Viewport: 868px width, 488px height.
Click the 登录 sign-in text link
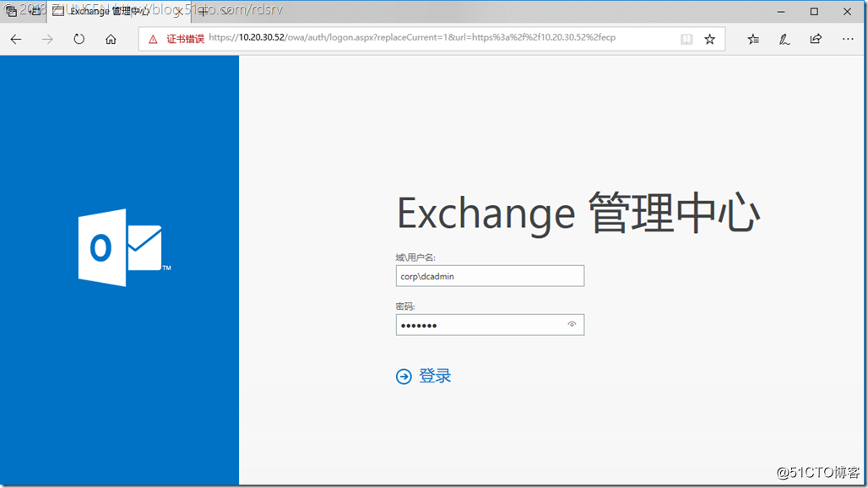pyautogui.click(x=435, y=377)
